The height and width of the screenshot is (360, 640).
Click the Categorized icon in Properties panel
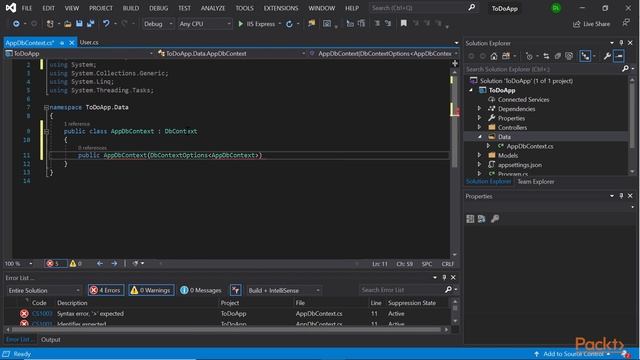[x=470, y=219]
